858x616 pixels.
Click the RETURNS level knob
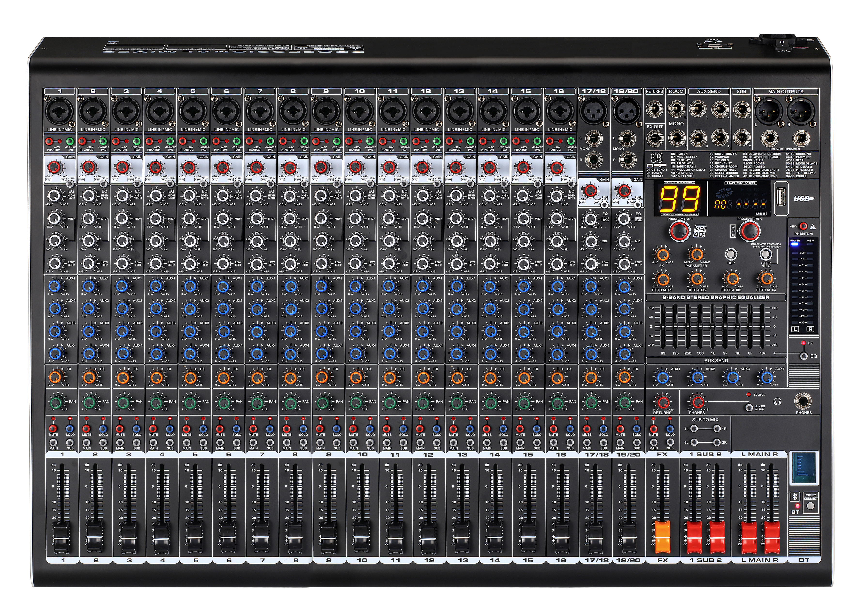pyautogui.click(x=662, y=402)
